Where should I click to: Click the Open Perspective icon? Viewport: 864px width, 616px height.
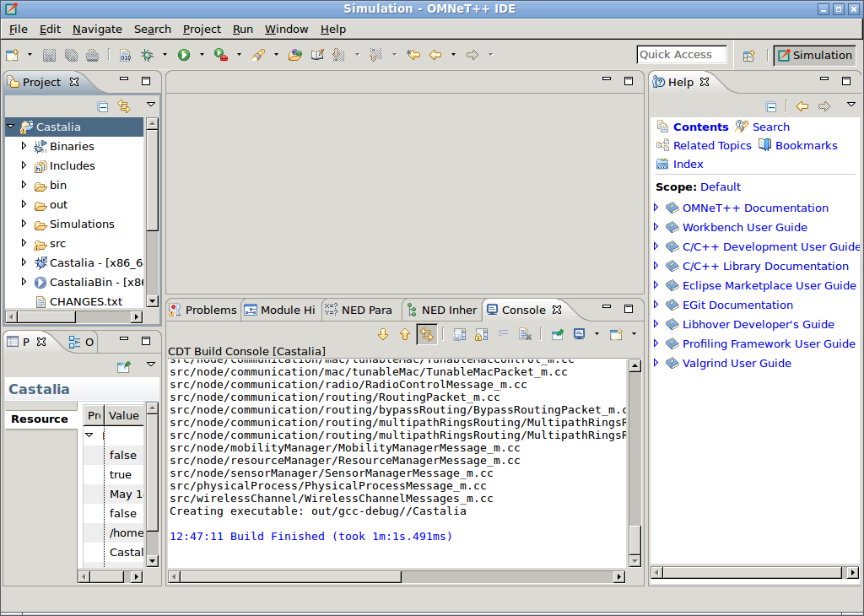749,55
